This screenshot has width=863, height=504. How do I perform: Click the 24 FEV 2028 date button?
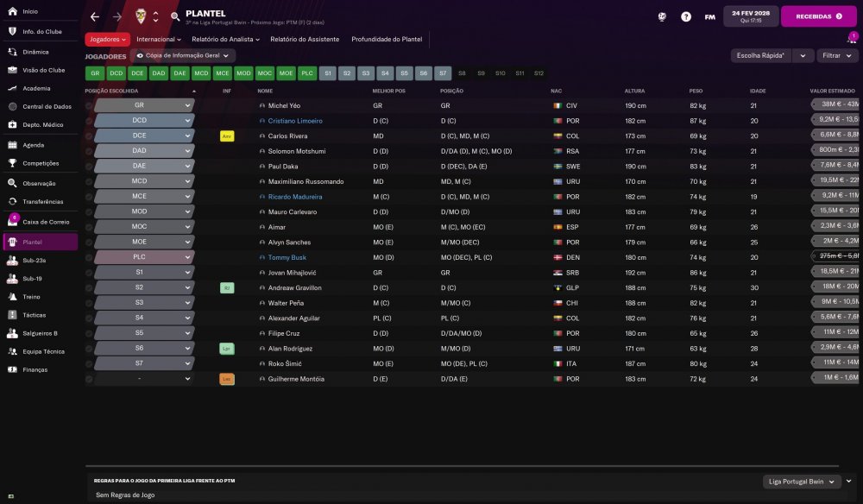click(751, 16)
